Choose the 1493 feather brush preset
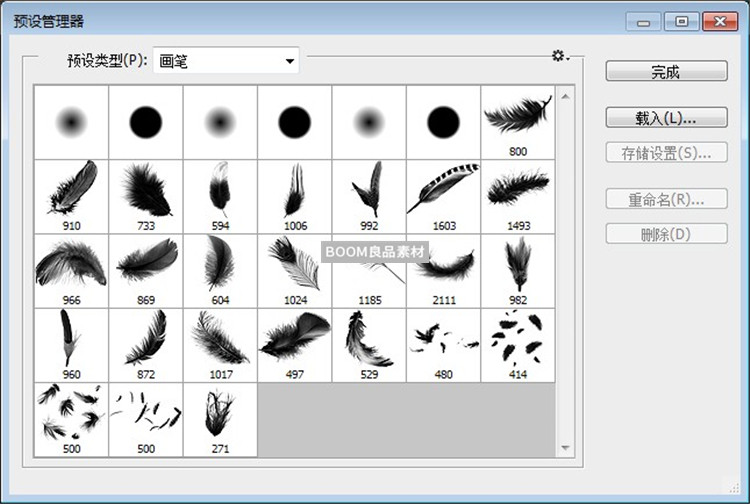 click(x=518, y=197)
